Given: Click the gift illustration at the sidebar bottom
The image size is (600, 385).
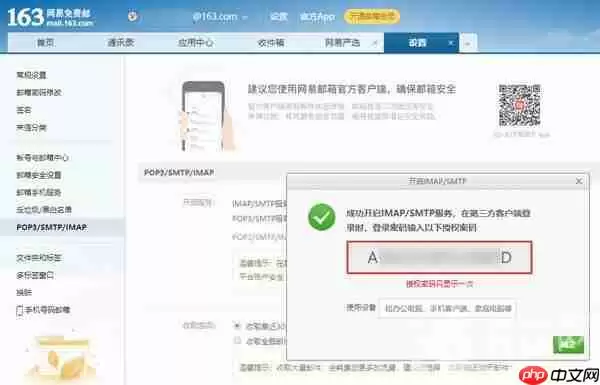Looking at the screenshot, I should 60,358.
